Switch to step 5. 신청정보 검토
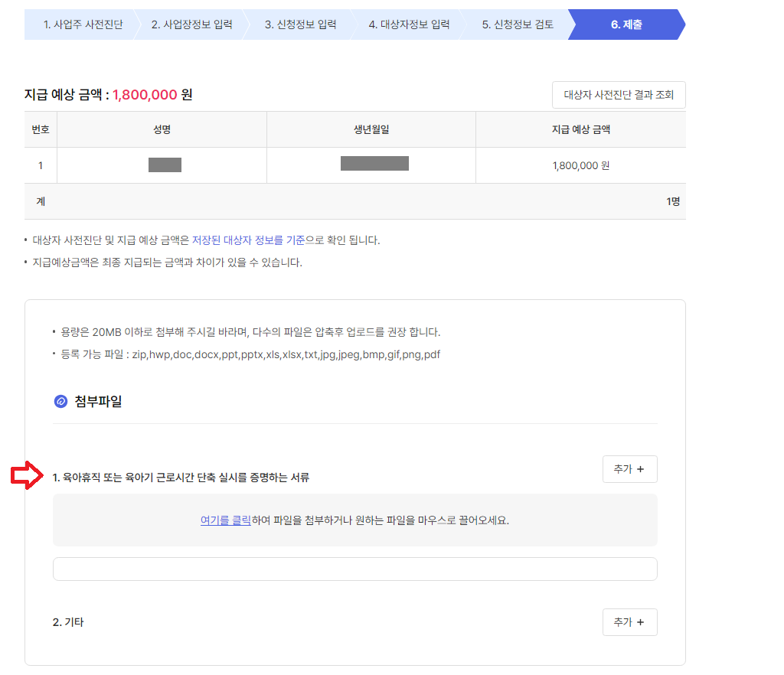 pyautogui.click(x=518, y=24)
